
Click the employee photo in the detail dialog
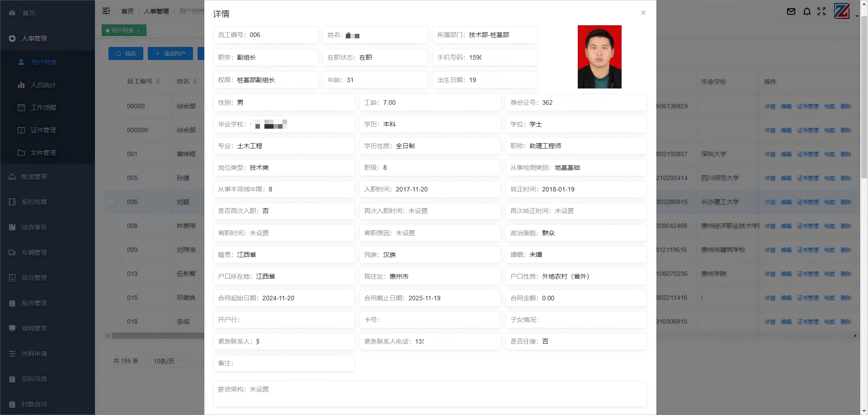pyautogui.click(x=599, y=56)
